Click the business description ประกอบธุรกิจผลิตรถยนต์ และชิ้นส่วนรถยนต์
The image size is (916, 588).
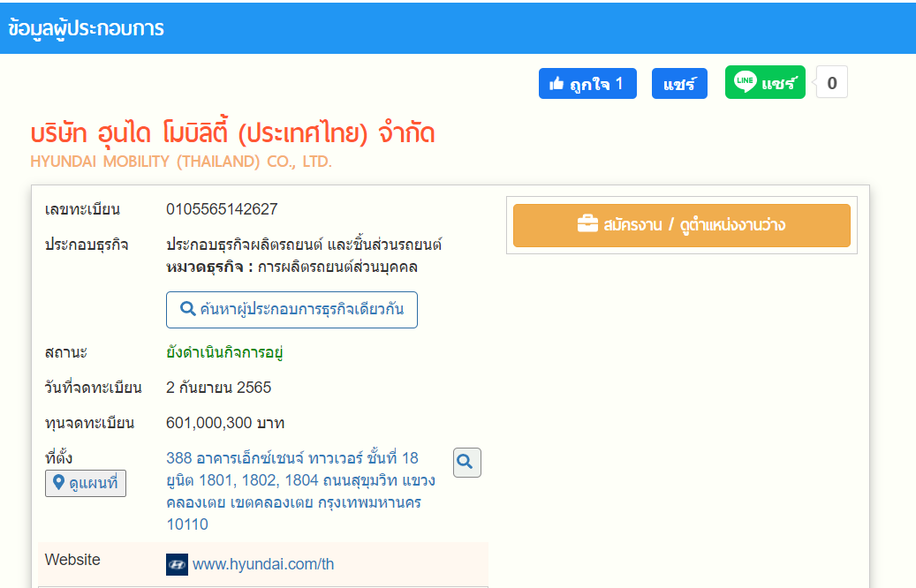click(304, 244)
